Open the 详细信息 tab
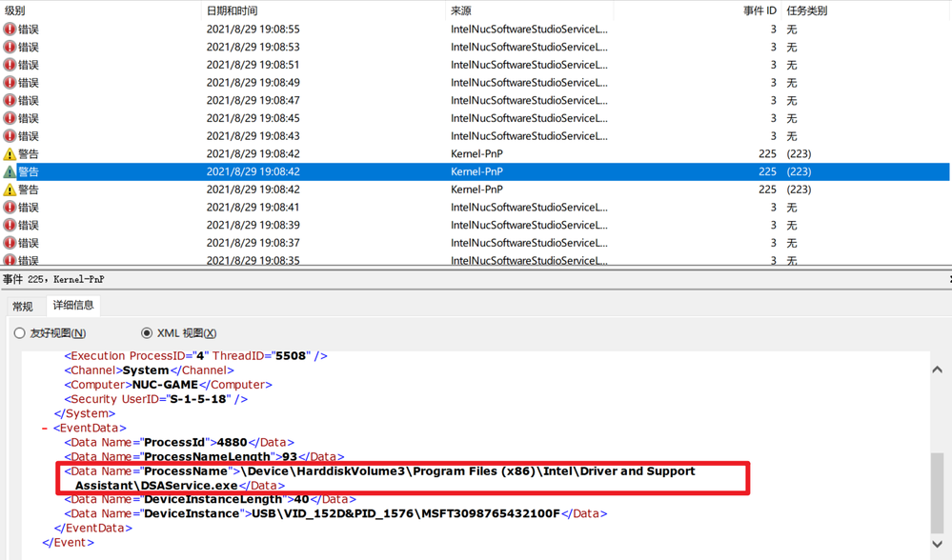The height and width of the screenshot is (560, 952). 73,305
